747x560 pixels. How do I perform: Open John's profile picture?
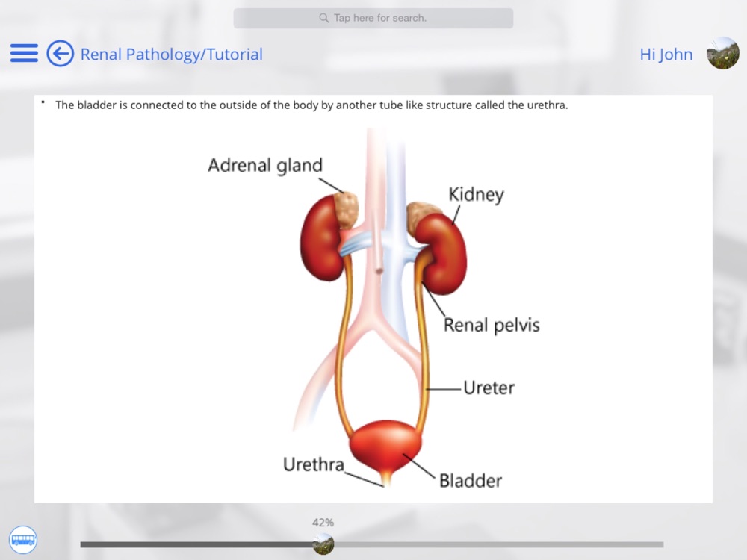(722, 53)
